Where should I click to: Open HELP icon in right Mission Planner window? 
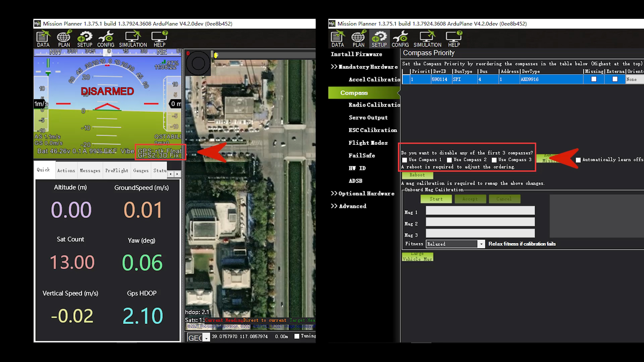pos(454,39)
